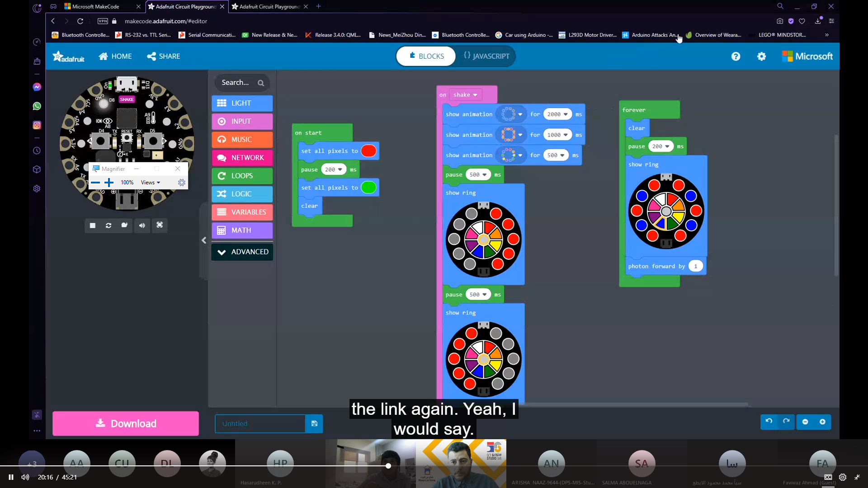This screenshot has height=488, width=868.
Task: Zoom in with the Magnifier plus button
Action: point(109,183)
